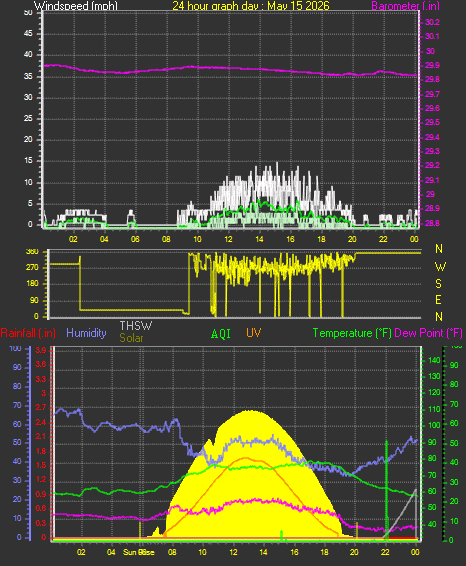The height and width of the screenshot is (566, 466).
Task: Click the '270' wind direction axis value
Action: point(32,267)
